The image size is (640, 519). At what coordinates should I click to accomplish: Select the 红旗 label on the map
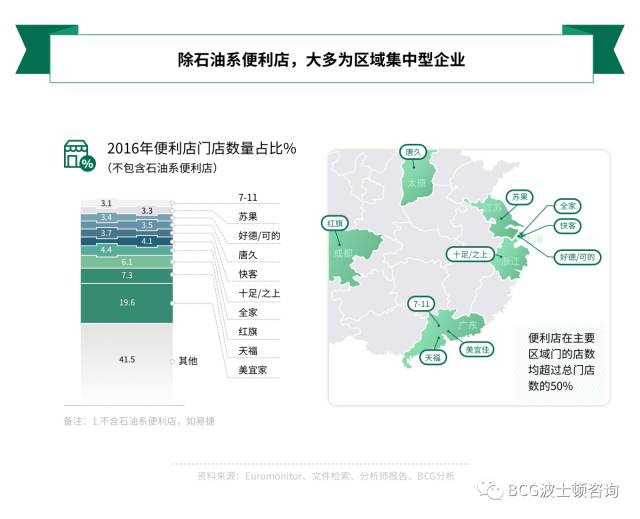click(333, 222)
